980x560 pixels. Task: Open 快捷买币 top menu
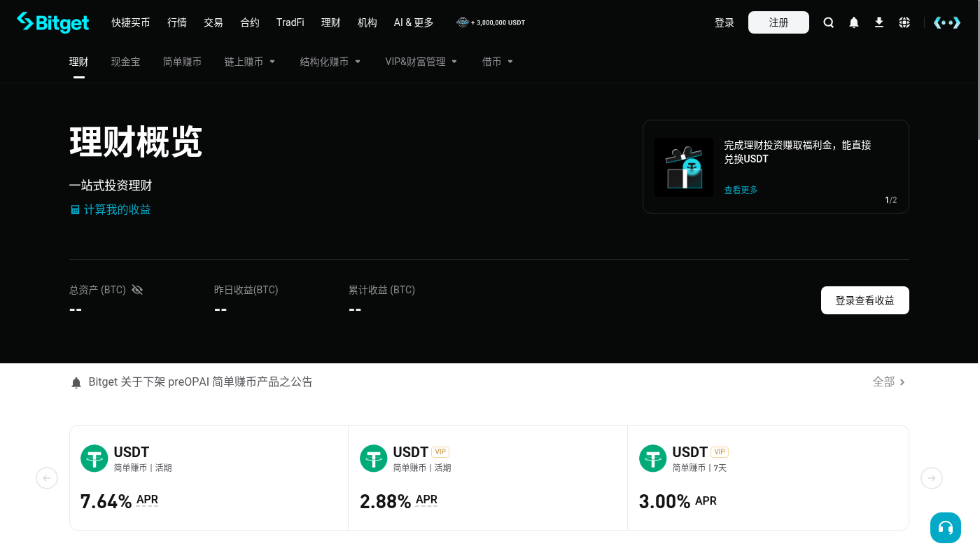[x=131, y=22]
